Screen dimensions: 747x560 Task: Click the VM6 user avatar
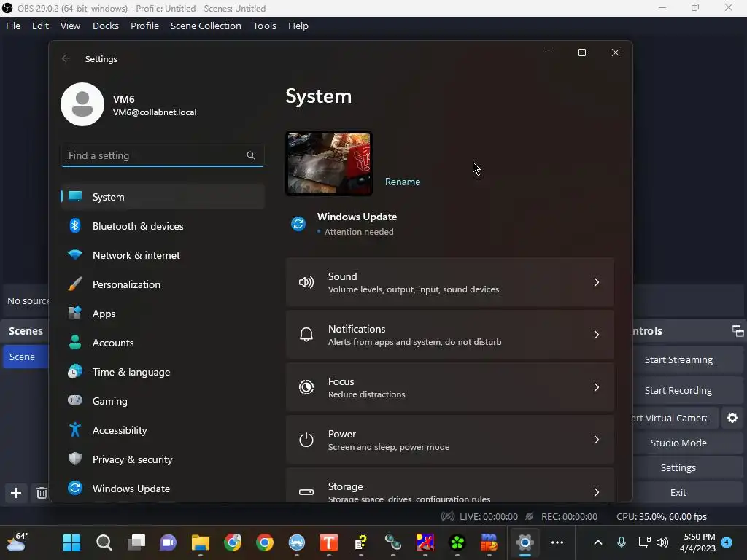coord(82,104)
